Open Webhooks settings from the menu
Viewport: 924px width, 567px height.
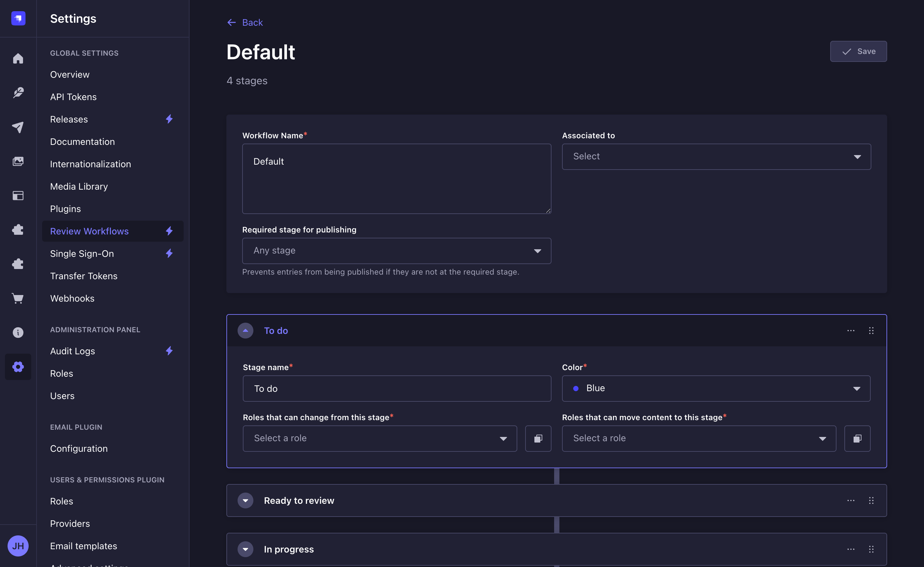pyautogui.click(x=72, y=298)
